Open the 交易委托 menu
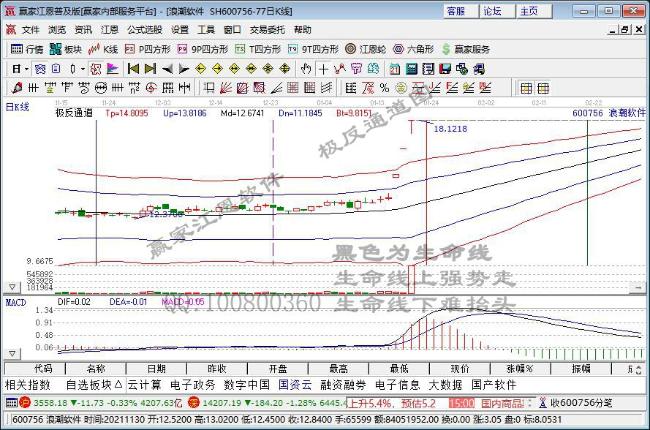 [267, 30]
